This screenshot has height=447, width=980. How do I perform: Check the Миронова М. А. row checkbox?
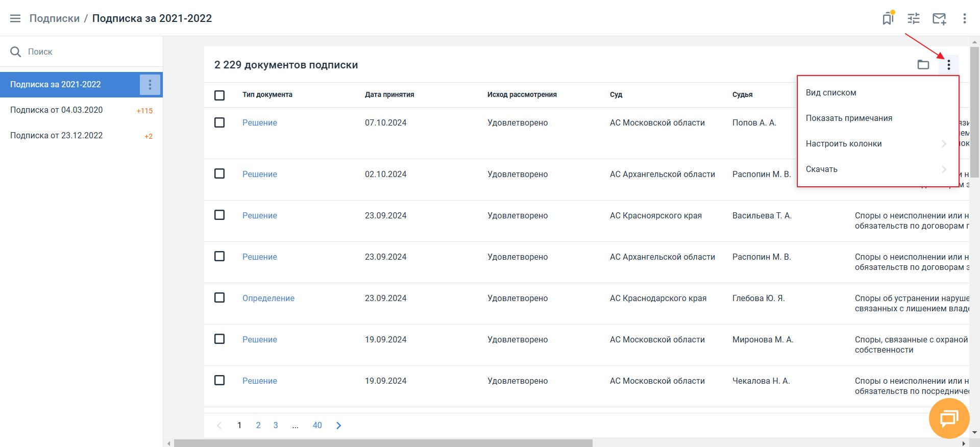(x=219, y=339)
